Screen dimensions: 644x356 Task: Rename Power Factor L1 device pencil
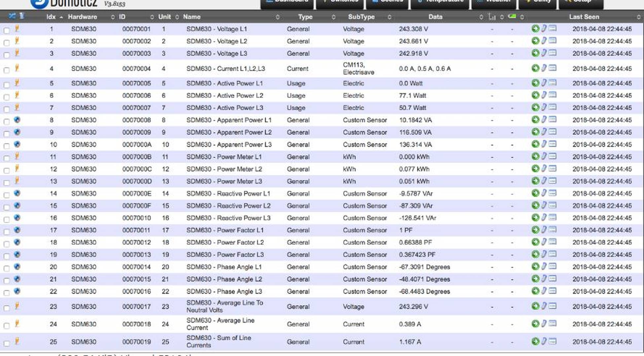[x=544, y=230]
